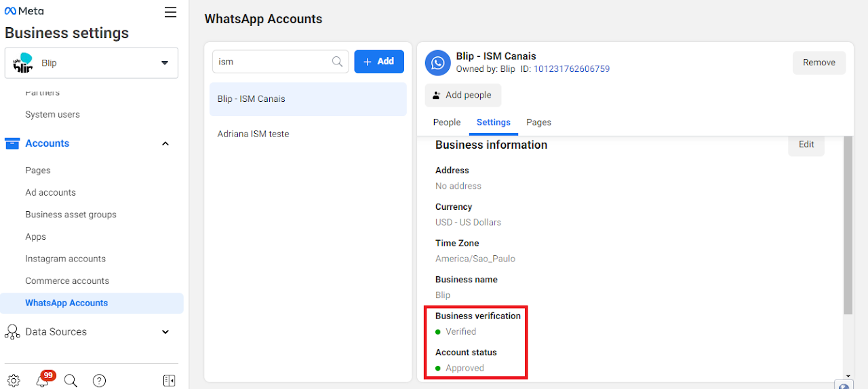Switch to the Pages tab

(538, 122)
